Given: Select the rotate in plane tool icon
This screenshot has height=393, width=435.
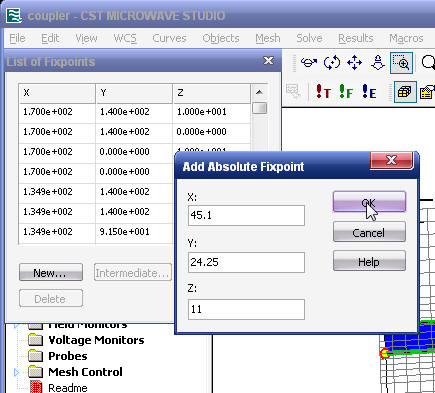Looking at the screenshot, I should [332, 62].
